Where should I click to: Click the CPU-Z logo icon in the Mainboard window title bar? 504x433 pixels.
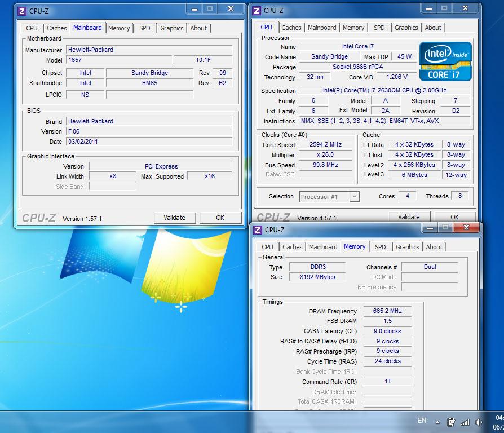(22, 11)
